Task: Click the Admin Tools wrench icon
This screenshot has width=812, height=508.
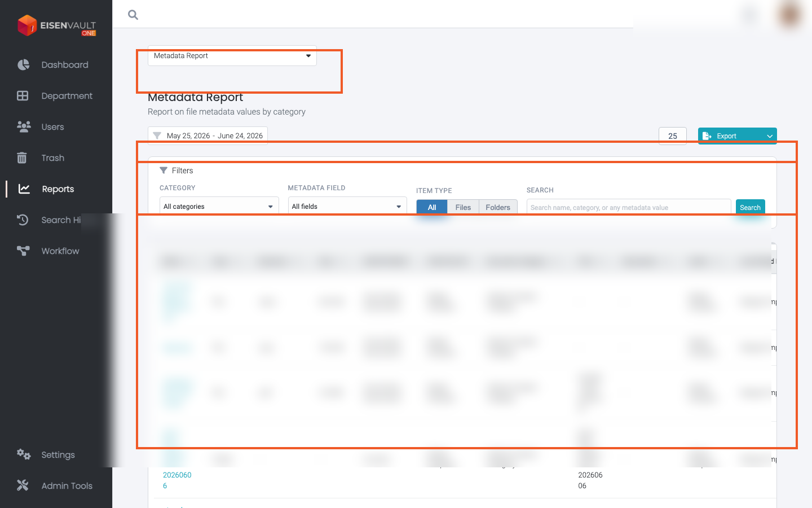Action: pyautogui.click(x=23, y=485)
